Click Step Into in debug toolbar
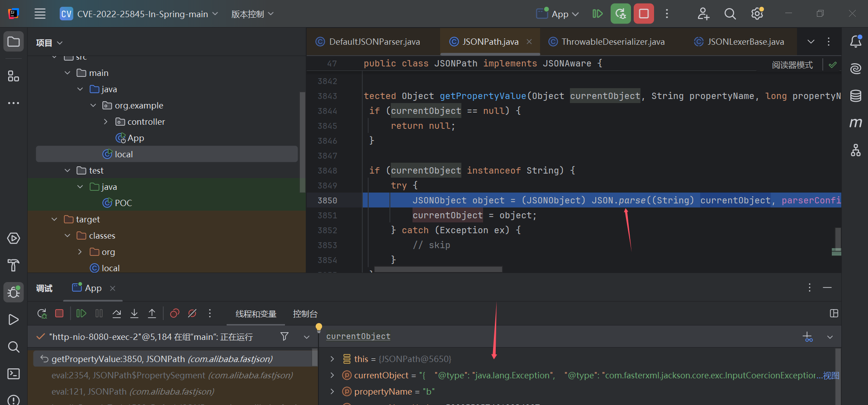 coord(134,313)
